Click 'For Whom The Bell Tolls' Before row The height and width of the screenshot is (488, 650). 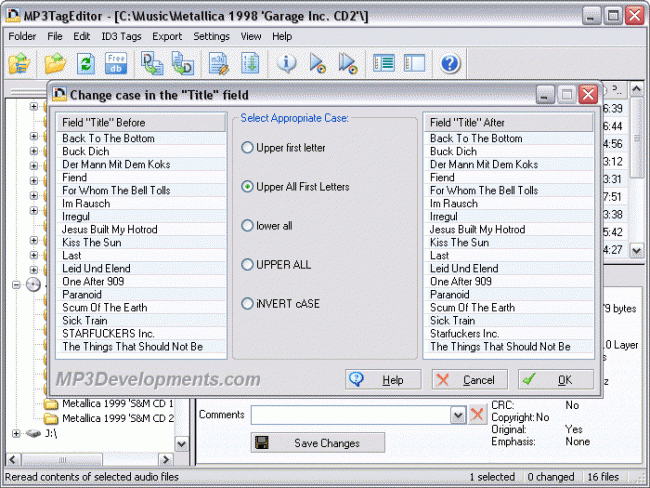pyautogui.click(x=141, y=190)
